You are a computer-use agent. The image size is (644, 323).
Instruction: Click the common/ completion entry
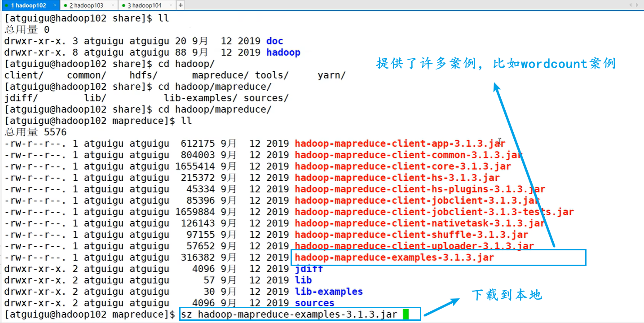(87, 75)
